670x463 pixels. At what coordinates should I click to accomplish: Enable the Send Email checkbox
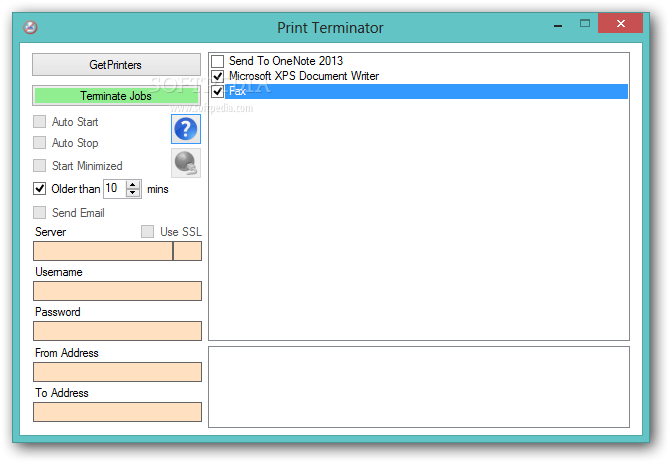40,212
